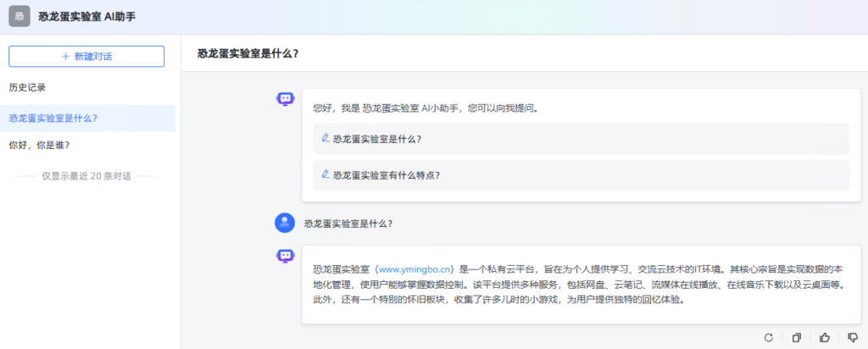Regenerate the answer with refresh icon
Viewport: 868px width, 349px height.
tap(768, 337)
